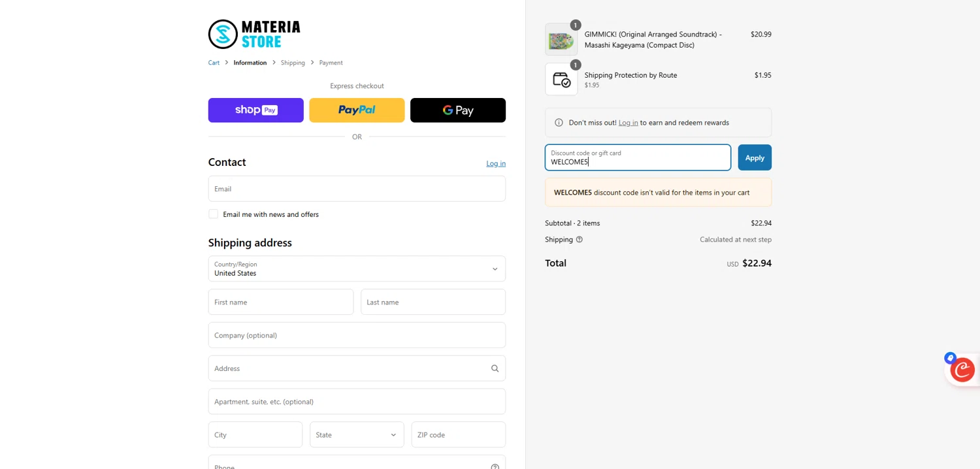The image size is (980, 469).
Task: Click the search magnifier in Address field
Action: coord(495,368)
